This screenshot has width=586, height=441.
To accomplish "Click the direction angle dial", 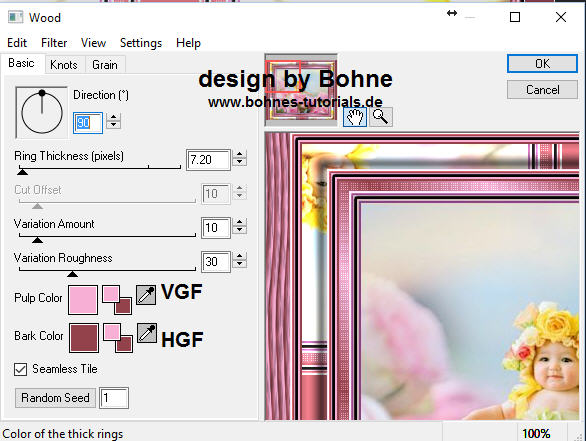I will [x=41, y=113].
